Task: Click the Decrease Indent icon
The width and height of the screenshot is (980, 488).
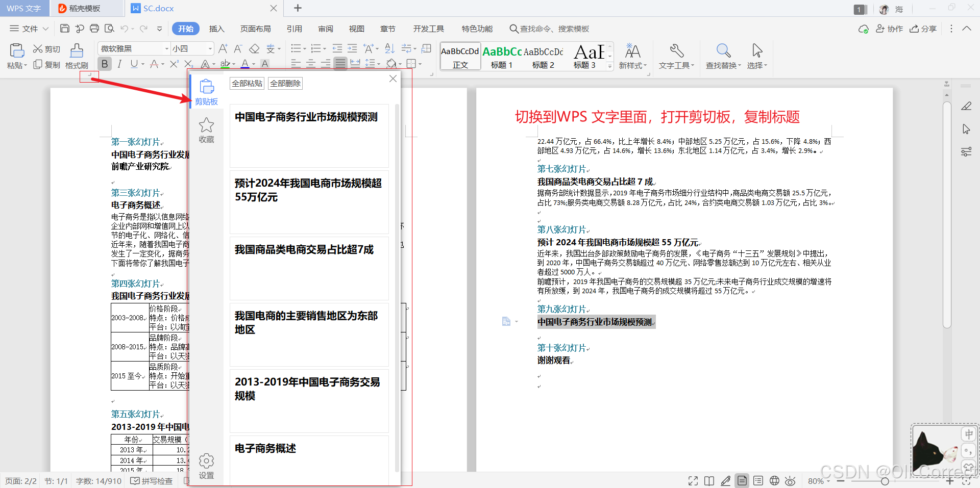Action: click(x=337, y=48)
